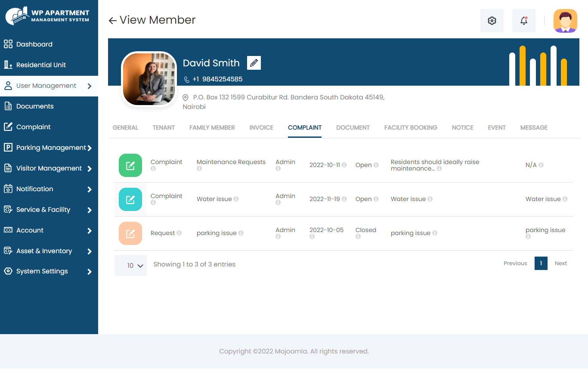Expand Visitor Management submenu

pos(90,169)
